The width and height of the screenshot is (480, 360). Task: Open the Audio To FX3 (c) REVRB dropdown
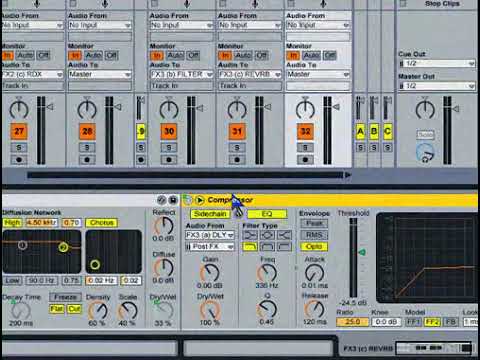[250, 74]
